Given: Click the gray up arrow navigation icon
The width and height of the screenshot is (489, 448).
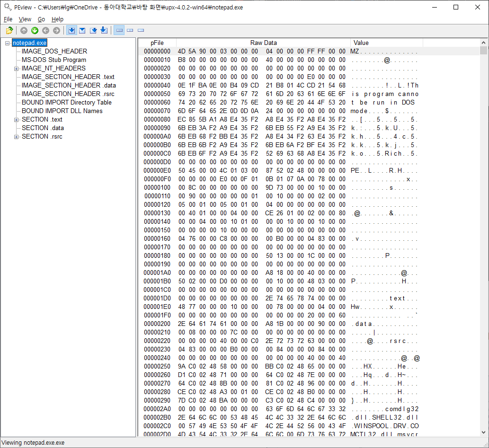Looking at the screenshot, I should pos(24,30).
